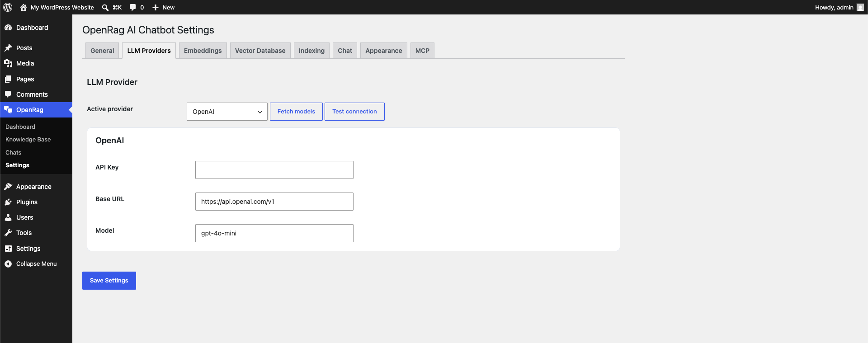Switch to the General tab
The width and height of the screenshot is (868, 343).
tap(102, 51)
